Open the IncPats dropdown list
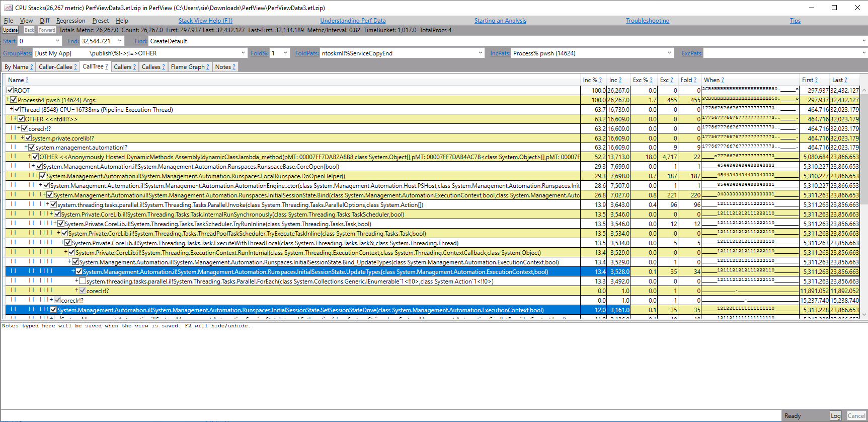868x422 pixels. tap(669, 53)
